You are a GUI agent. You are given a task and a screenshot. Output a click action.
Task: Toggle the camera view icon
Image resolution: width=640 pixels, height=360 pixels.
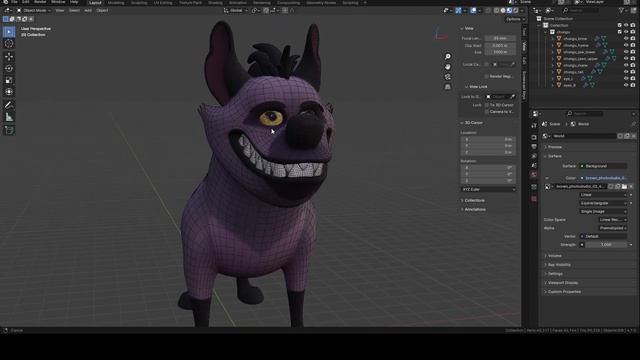(x=448, y=77)
